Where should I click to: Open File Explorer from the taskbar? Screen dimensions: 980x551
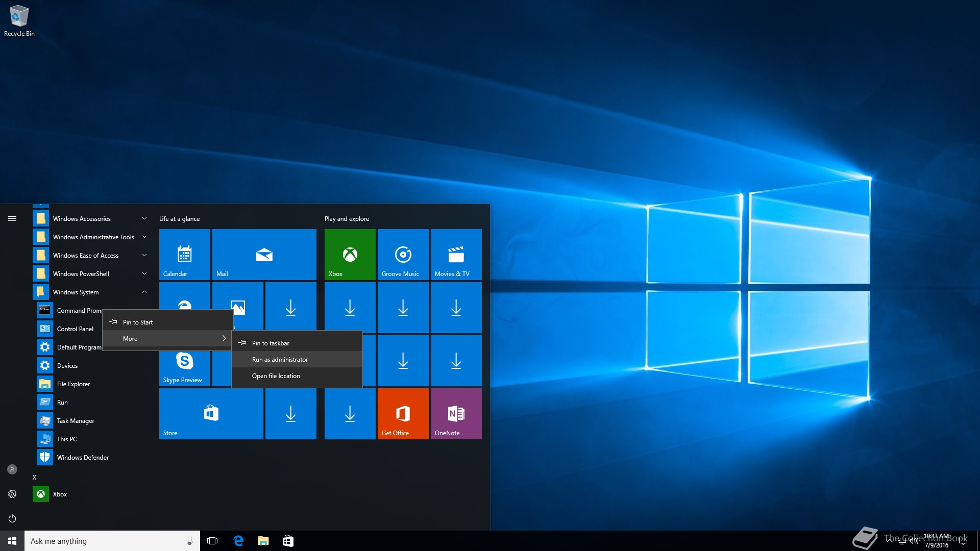point(263,541)
